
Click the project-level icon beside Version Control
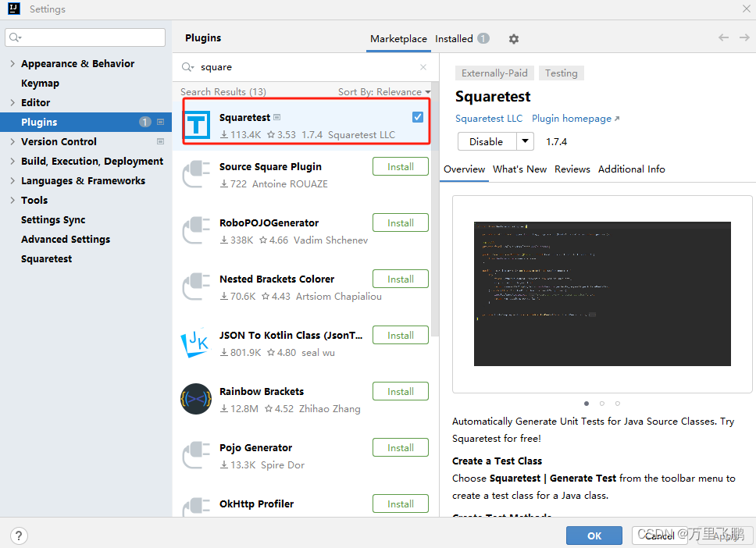pyautogui.click(x=161, y=141)
